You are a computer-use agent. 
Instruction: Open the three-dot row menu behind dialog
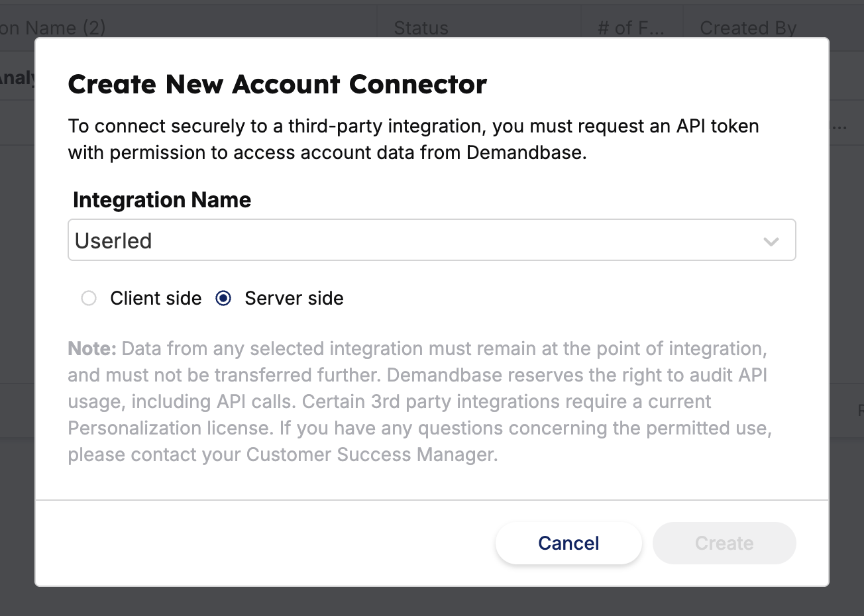point(840,127)
